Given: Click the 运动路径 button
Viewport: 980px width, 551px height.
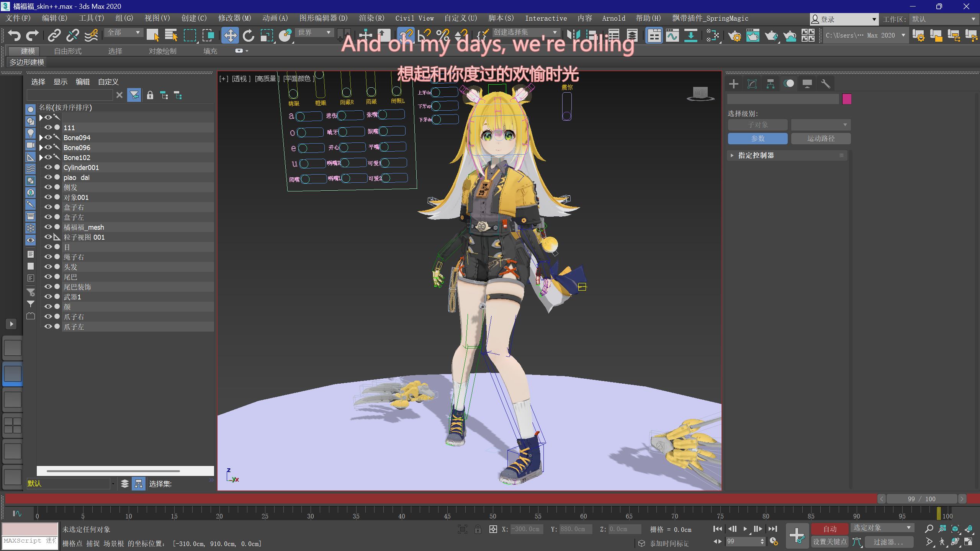Looking at the screenshot, I should 821,138.
